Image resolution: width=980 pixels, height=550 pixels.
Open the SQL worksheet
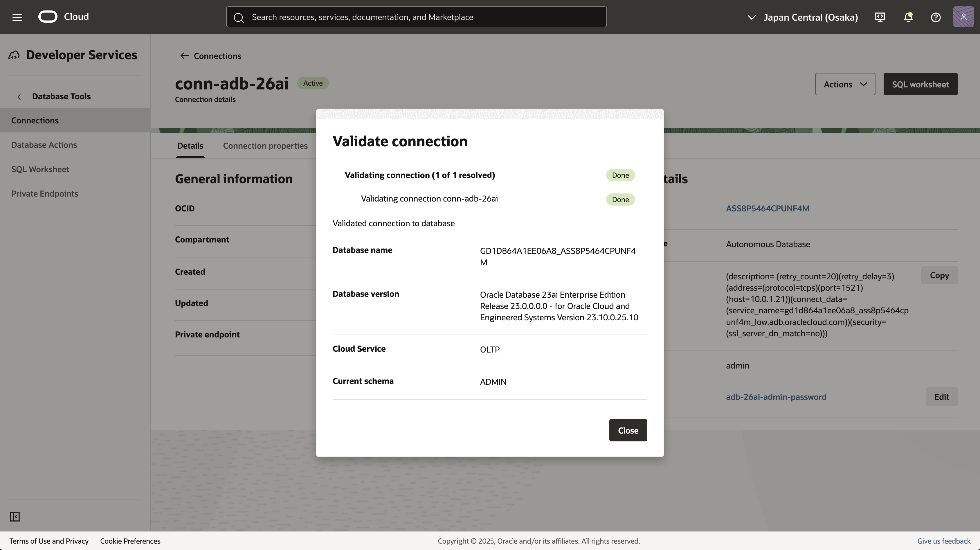(x=920, y=84)
